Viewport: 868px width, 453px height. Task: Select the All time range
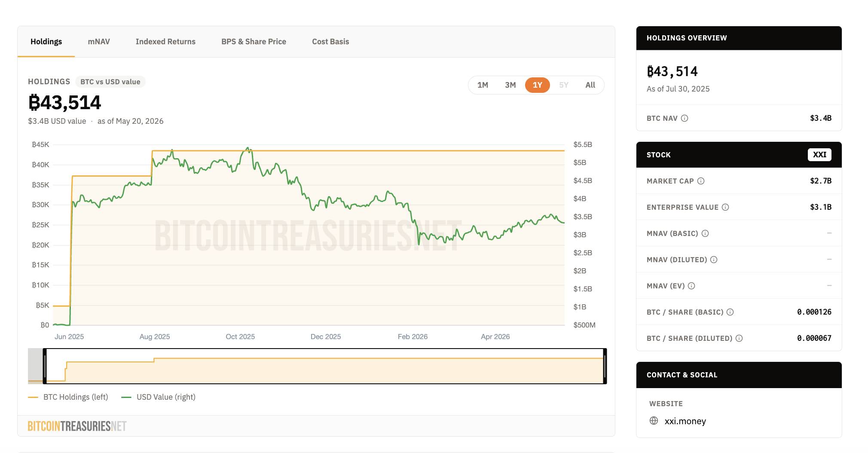click(x=590, y=85)
